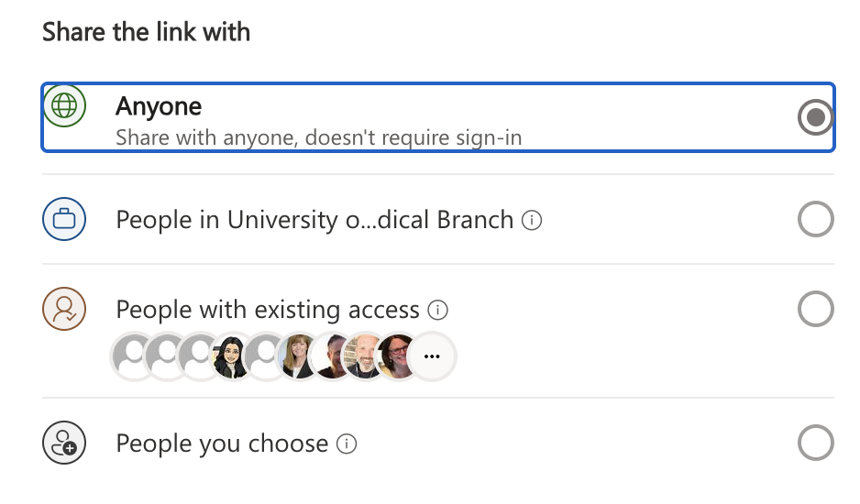Show info for People in University option
This screenshot has height=504, width=860.
click(x=532, y=221)
